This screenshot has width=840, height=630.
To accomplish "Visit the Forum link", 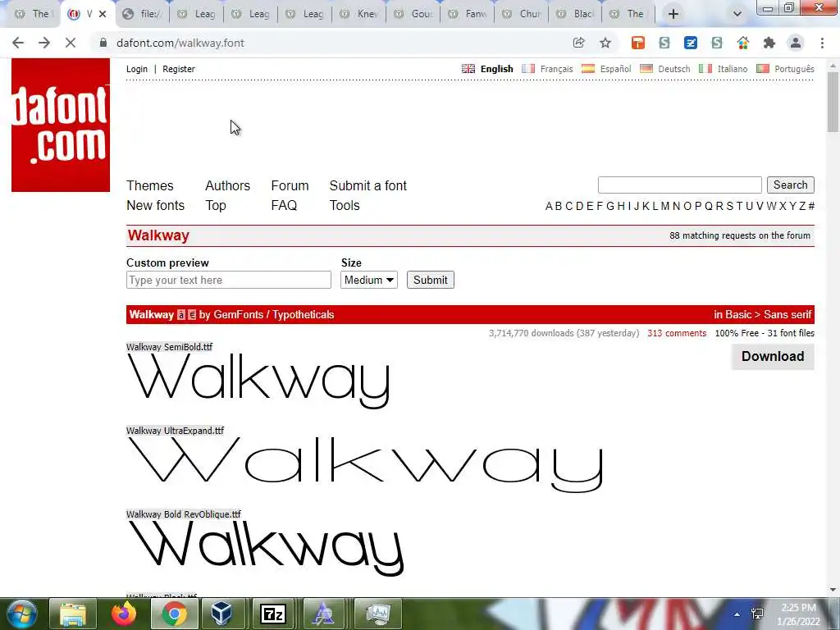I will [x=290, y=185].
